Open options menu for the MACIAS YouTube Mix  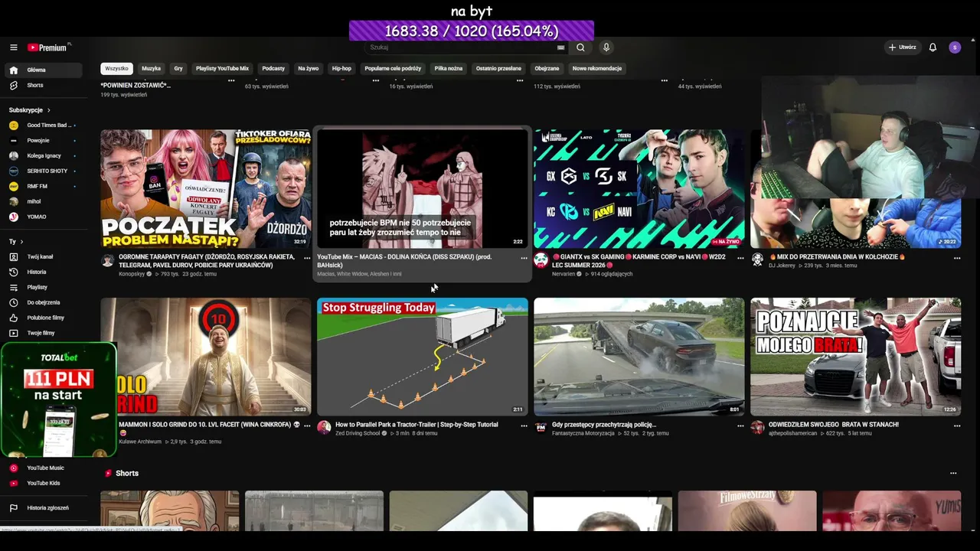(524, 258)
